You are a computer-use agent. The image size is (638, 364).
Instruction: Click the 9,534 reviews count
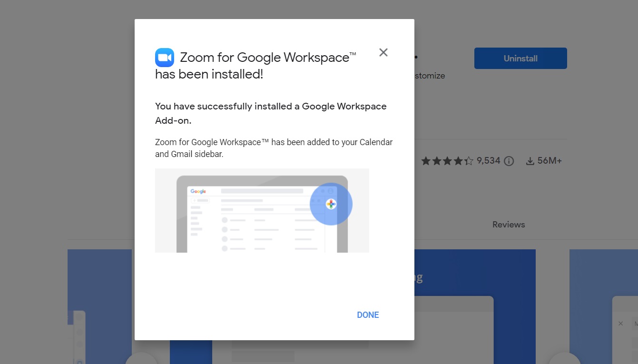[x=489, y=161]
